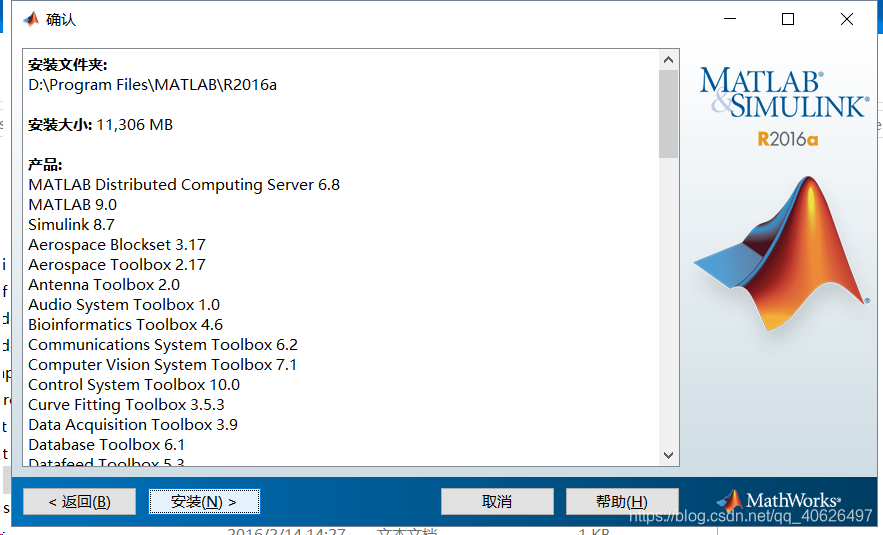Click the install size text 11,306 MB
Viewport: 883px width, 535px height.
coord(135,124)
